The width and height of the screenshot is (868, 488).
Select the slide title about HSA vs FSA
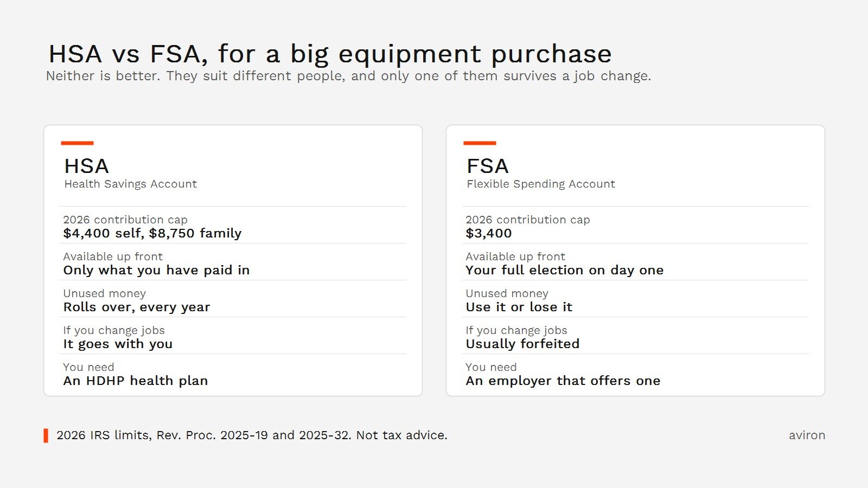pos(330,54)
